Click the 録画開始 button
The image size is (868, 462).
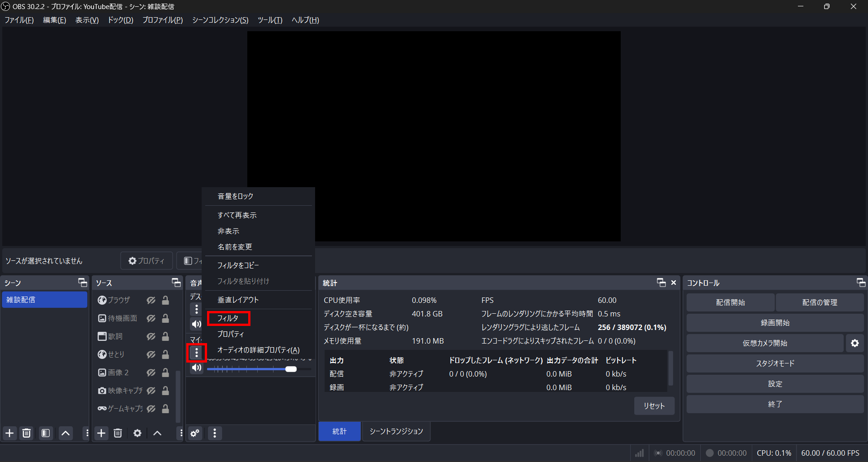775,323
